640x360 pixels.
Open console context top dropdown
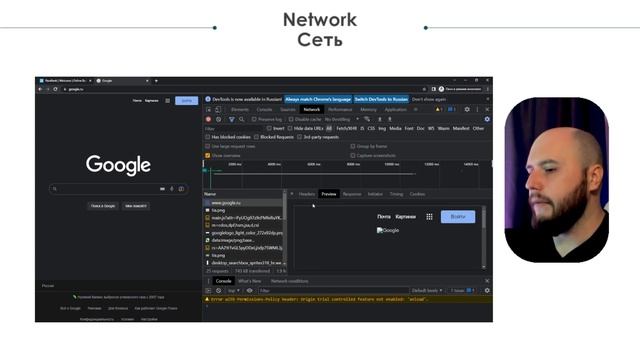234,291
